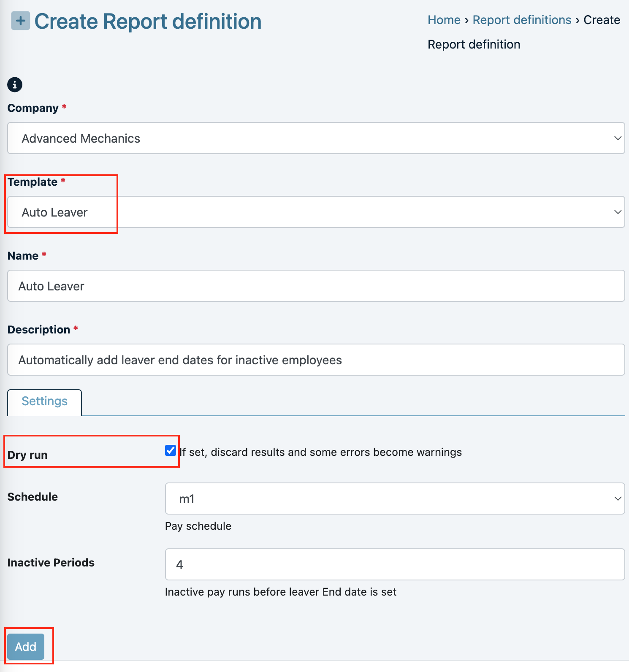Click the Name input field
Image resolution: width=629 pixels, height=672 pixels.
[316, 286]
